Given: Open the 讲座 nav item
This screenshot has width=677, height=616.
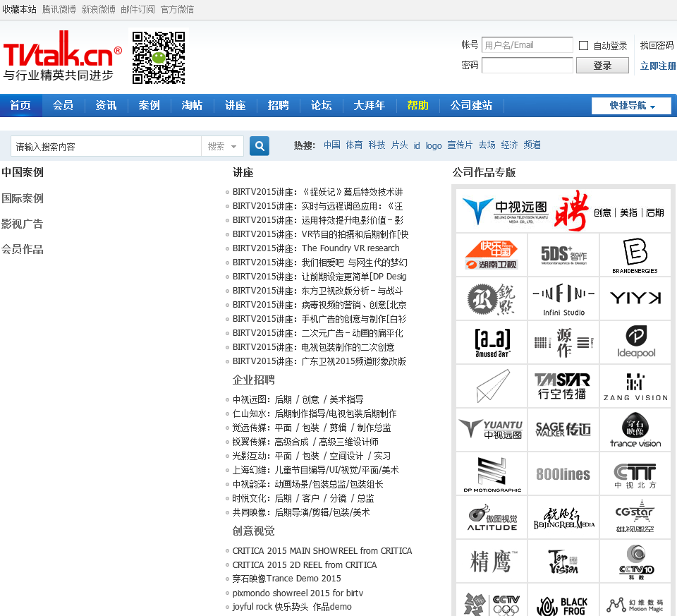Looking at the screenshot, I should [x=236, y=105].
